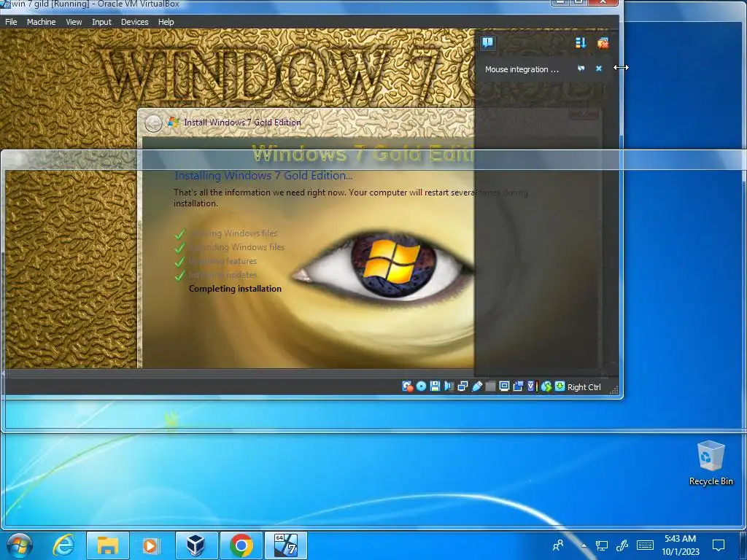Toggle the mouse integration indicator in status bar

coord(546,386)
